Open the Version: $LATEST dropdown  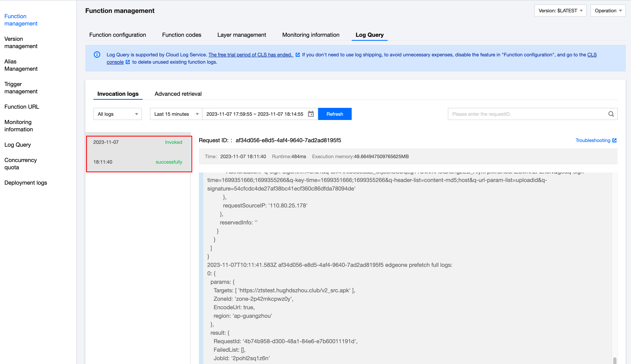tap(560, 11)
